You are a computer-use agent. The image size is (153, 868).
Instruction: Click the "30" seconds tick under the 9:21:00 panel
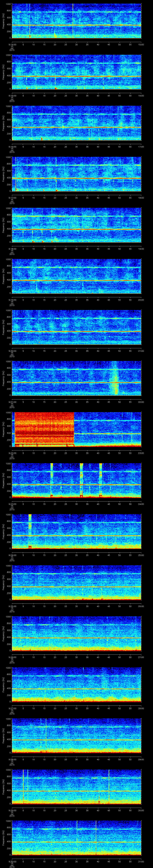tap(77, 402)
